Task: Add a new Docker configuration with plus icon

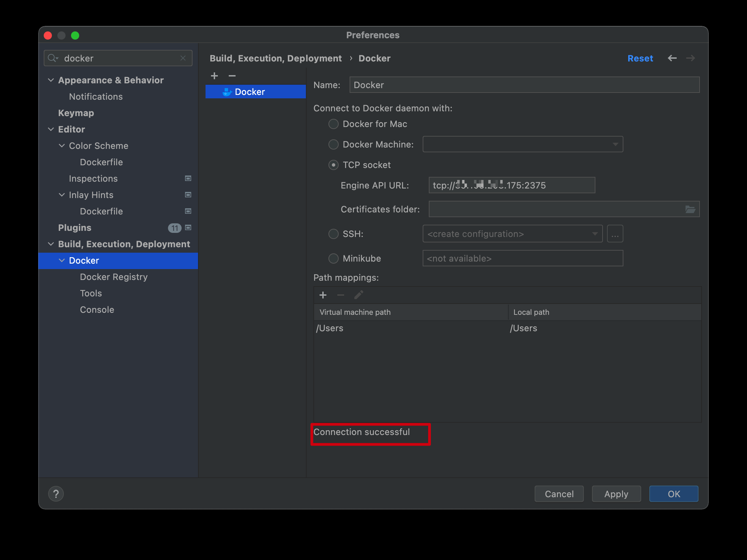Action: (x=214, y=76)
